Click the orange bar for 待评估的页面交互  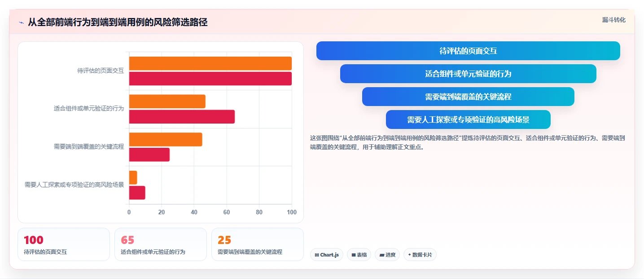coord(210,63)
